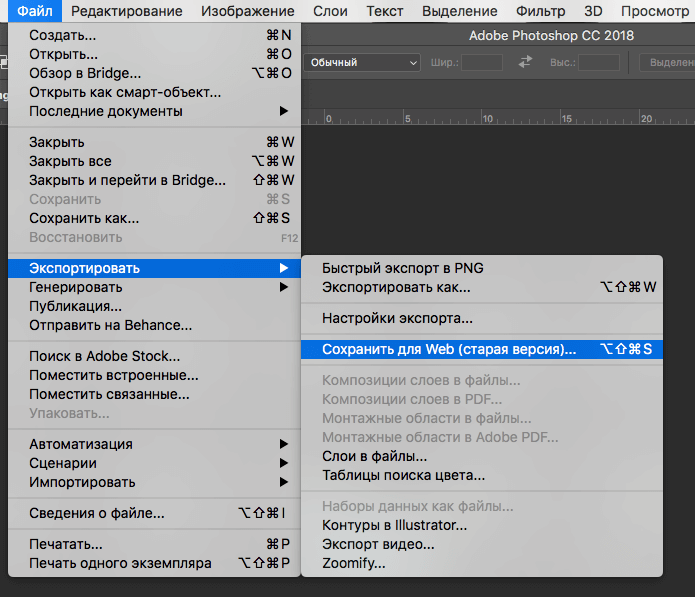
Task: Select Закрыть и перейти в Bridge...
Action: (x=154, y=180)
